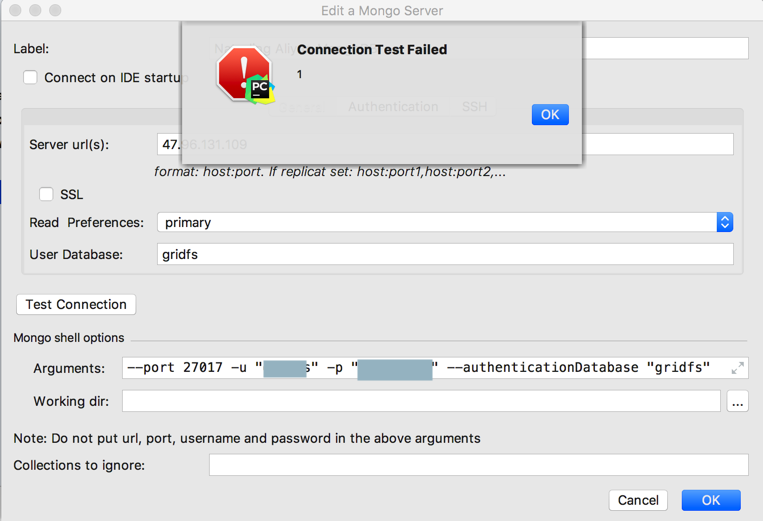Confirm with OK button beside Cancel
Screen dimensions: 763x521
pyautogui.click(x=711, y=500)
